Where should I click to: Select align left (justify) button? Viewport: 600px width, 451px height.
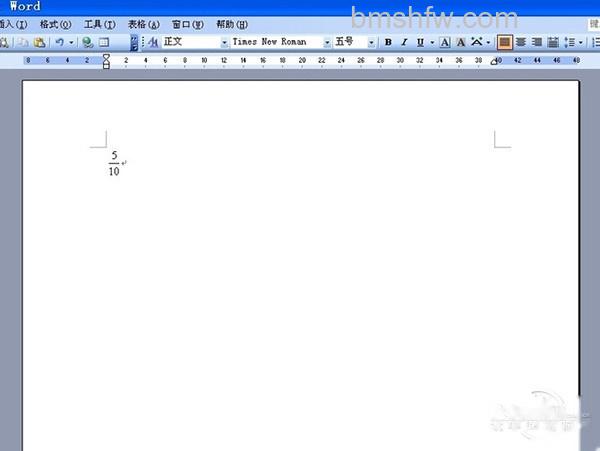[x=504, y=42]
